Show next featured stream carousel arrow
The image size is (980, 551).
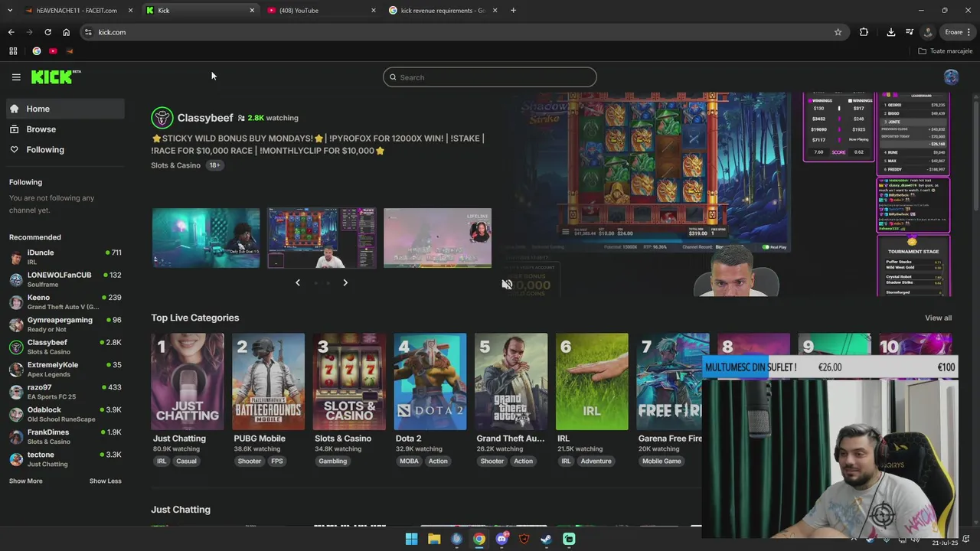pos(345,282)
